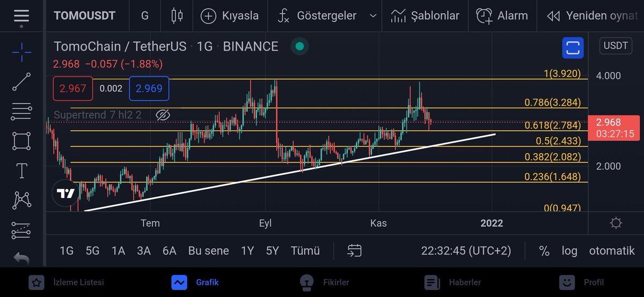644x297 pixels.
Task: Click the Kıyasla compare button
Action: click(x=229, y=16)
